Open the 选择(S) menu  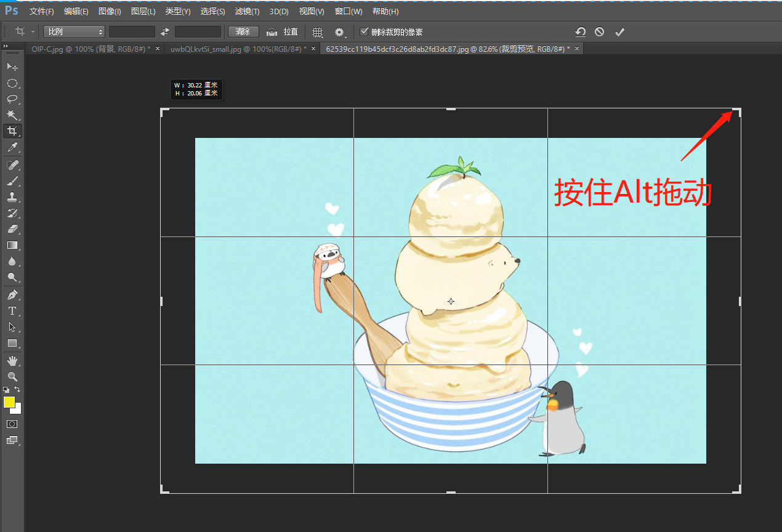pos(213,12)
